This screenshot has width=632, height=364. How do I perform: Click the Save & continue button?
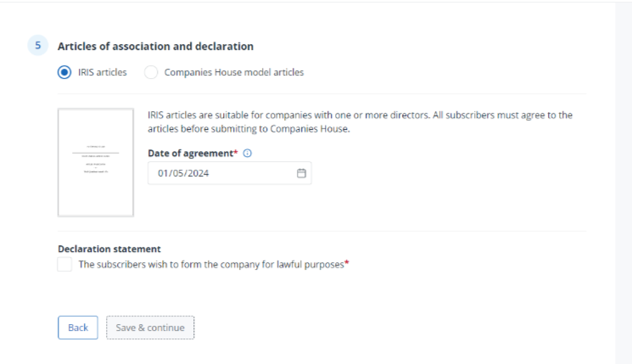150,328
